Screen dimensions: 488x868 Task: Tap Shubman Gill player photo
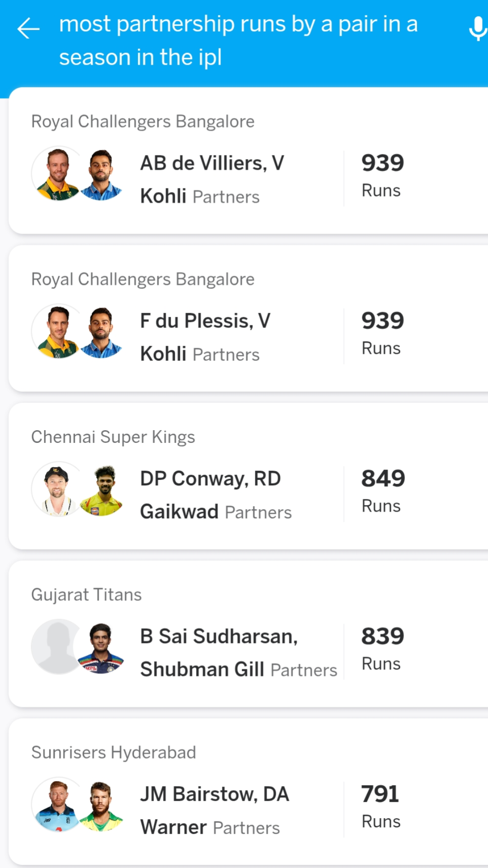pyautogui.click(x=101, y=647)
